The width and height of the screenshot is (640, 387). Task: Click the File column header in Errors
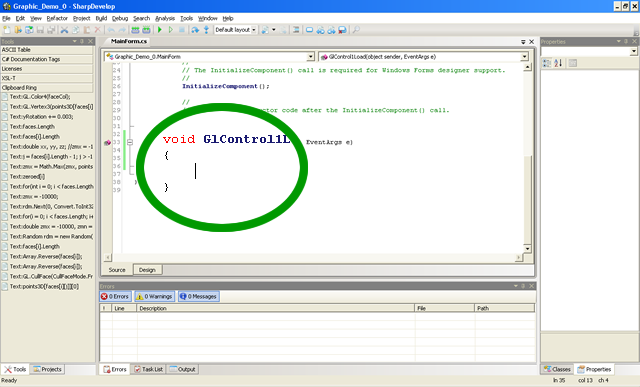pyautogui.click(x=444, y=308)
